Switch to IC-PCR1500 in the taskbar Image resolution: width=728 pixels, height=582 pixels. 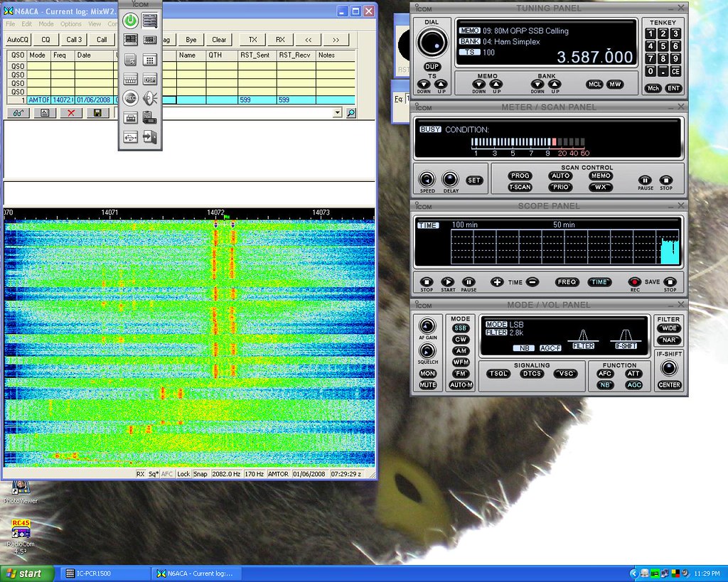pos(105,573)
